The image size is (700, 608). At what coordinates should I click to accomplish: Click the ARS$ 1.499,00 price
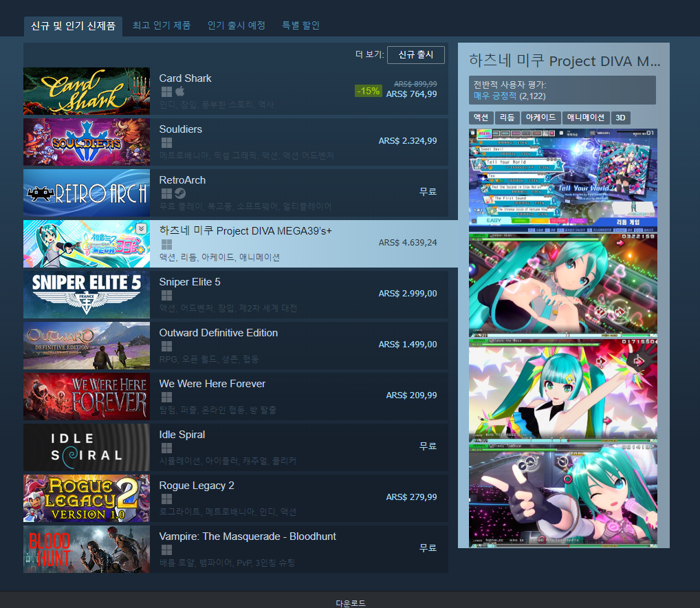pos(408,344)
